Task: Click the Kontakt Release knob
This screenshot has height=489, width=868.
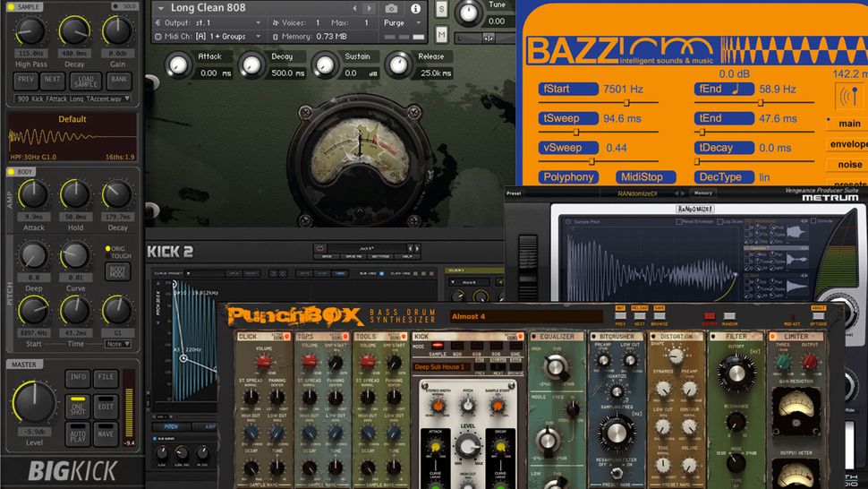Action: click(x=398, y=64)
